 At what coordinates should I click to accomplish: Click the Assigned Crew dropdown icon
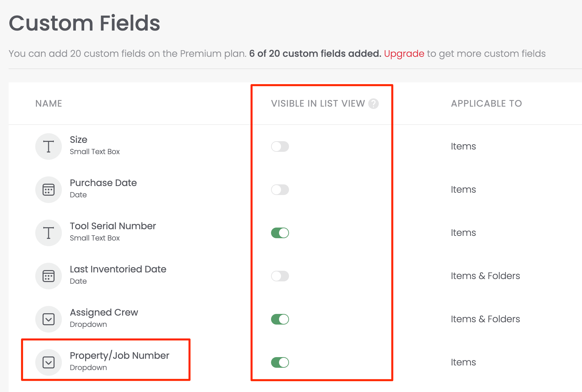pyautogui.click(x=49, y=319)
